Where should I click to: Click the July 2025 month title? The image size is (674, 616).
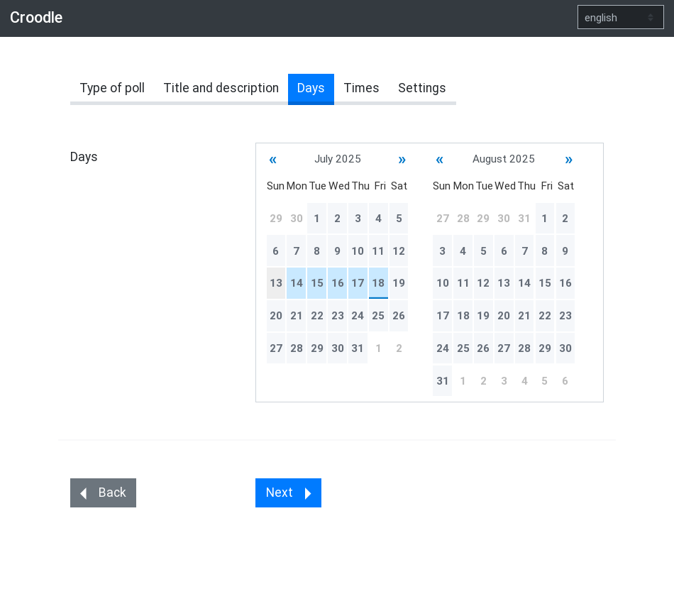click(338, 159)
